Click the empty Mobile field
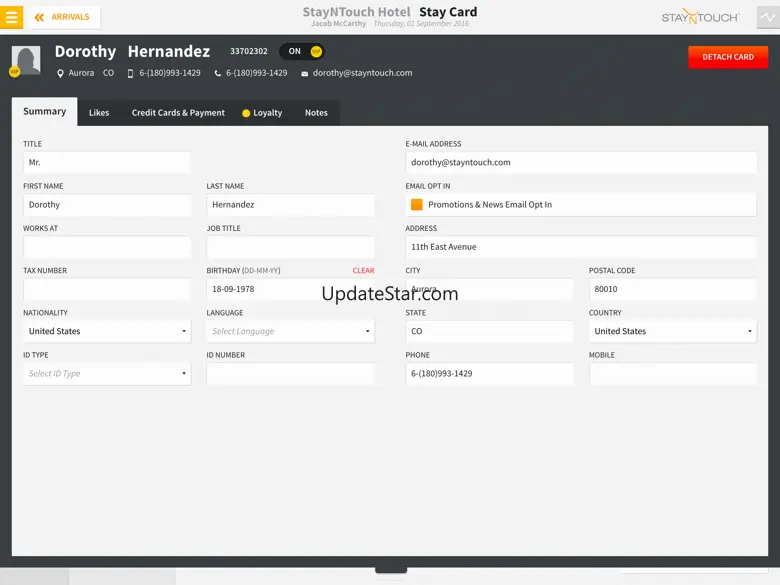This screenshot has height=585, width=780. pos(673,374)
